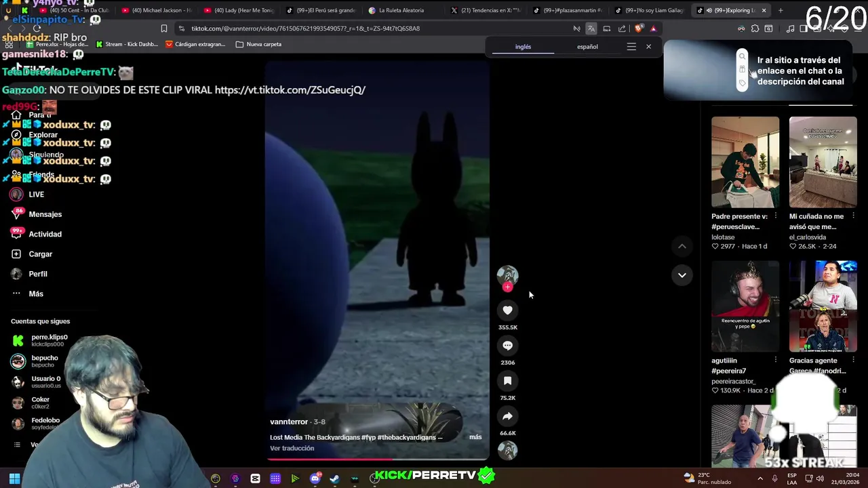Share the video via arrow icon showing 66.6K
868x488 pixels.
click(x=507, y=416)
